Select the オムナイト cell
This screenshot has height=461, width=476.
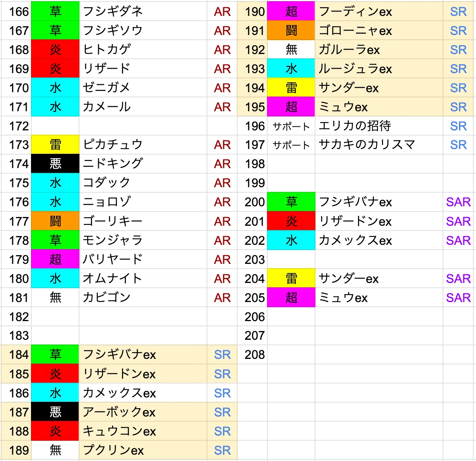143,279
